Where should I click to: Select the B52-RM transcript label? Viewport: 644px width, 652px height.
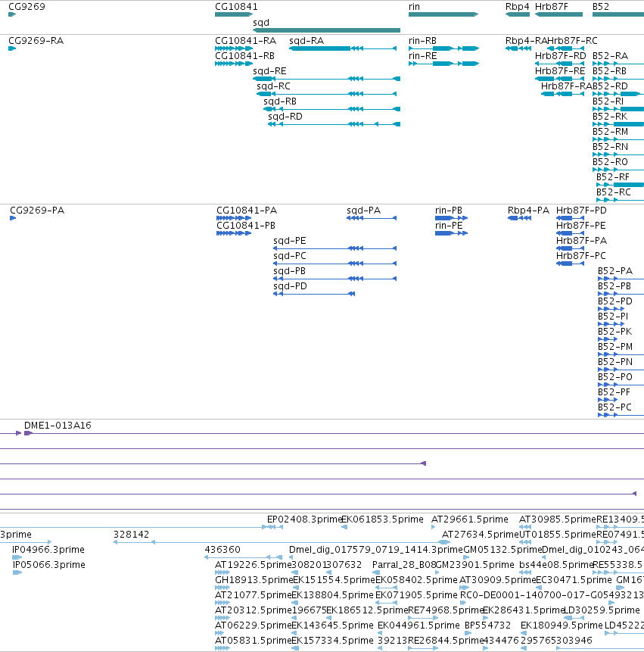[x=611, y=132]
